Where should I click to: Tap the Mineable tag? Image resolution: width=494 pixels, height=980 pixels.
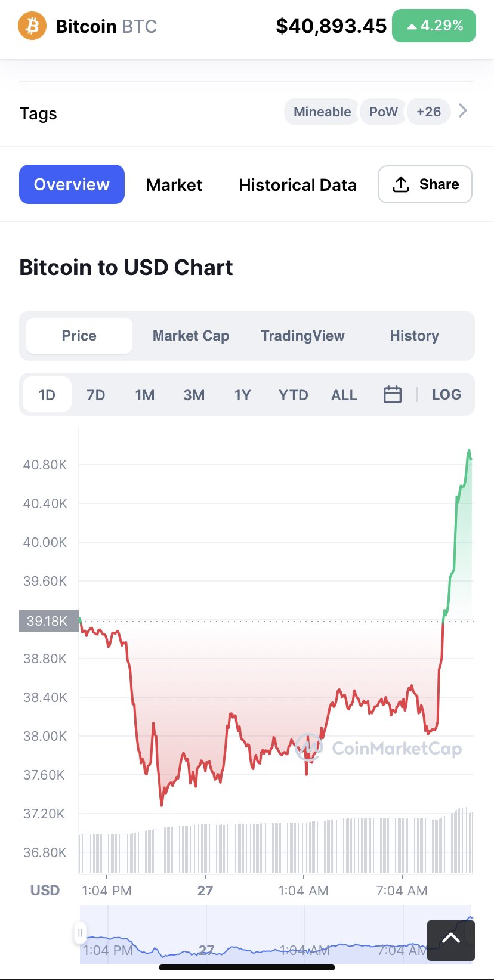click(322, 112)
